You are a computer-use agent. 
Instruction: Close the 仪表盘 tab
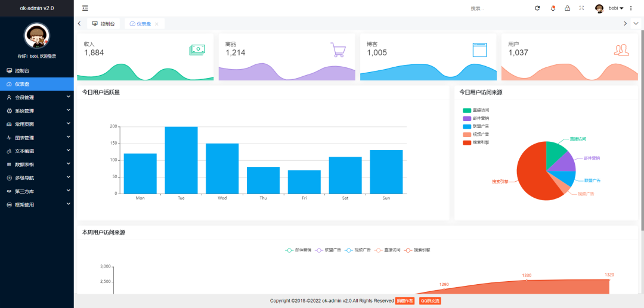[157, 24]
